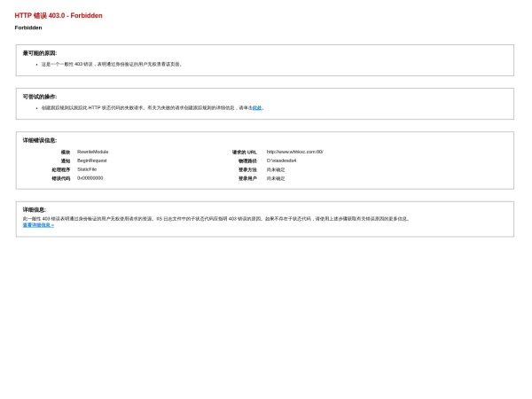This screenshot has height=399, width=532.
Task: Click the 最可能的原因 section heading
Action: click(x=40, y=53)
